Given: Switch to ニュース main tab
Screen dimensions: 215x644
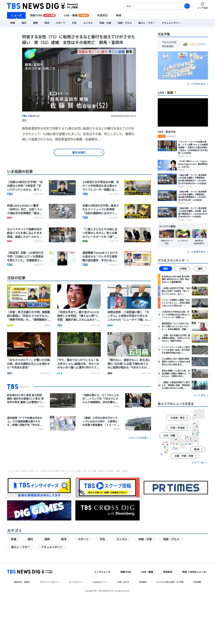Looking at the screenshot, I should [16, 15].
